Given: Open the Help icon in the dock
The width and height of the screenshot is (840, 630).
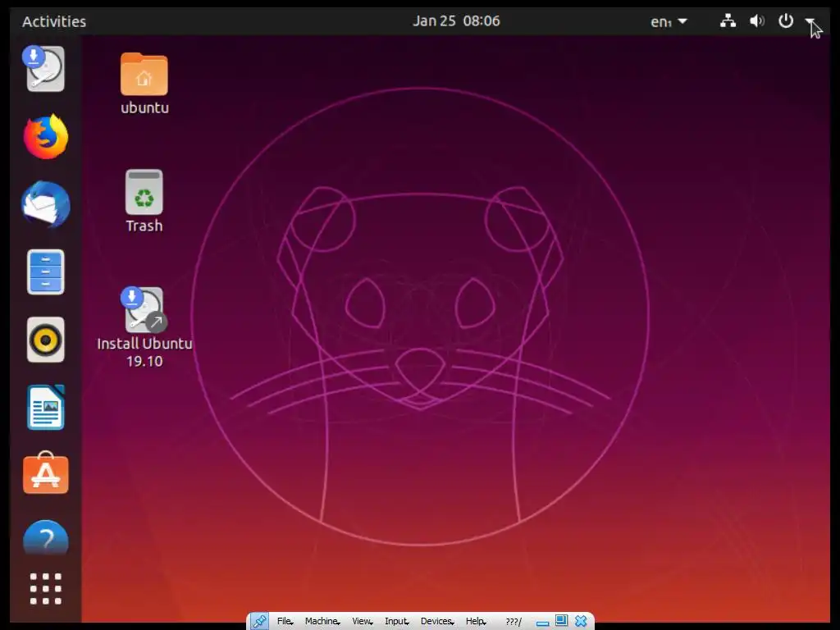Looking at the screenshot, I should [x=46, y=538].
